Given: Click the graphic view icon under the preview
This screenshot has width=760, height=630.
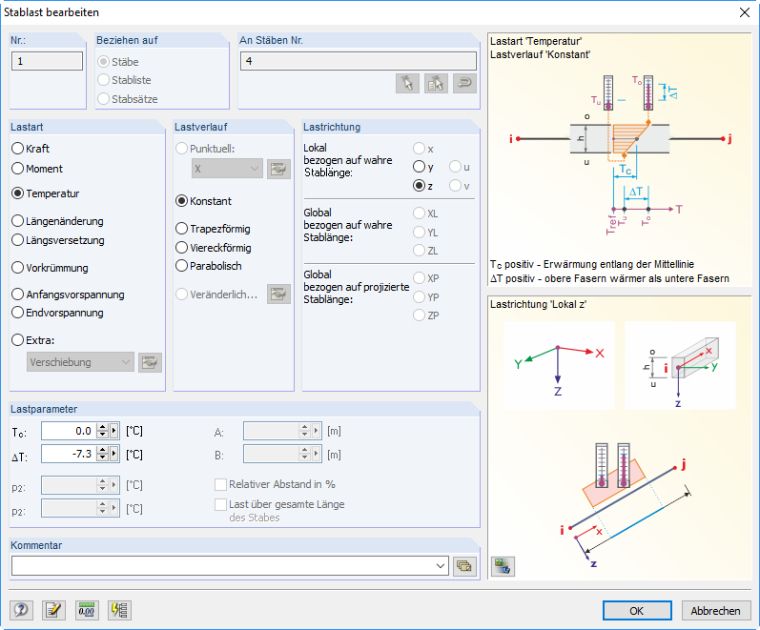Looking at the screenshot, I should tap(503, 566).
